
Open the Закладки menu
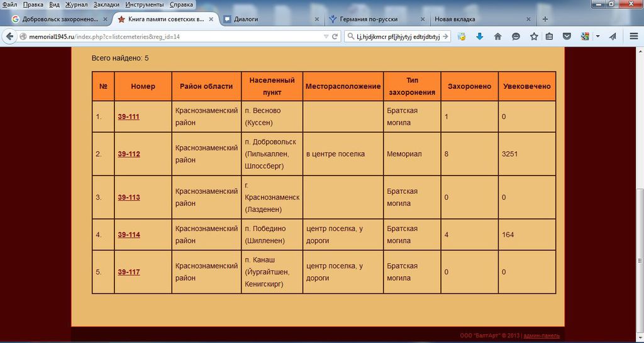point(106,4)
